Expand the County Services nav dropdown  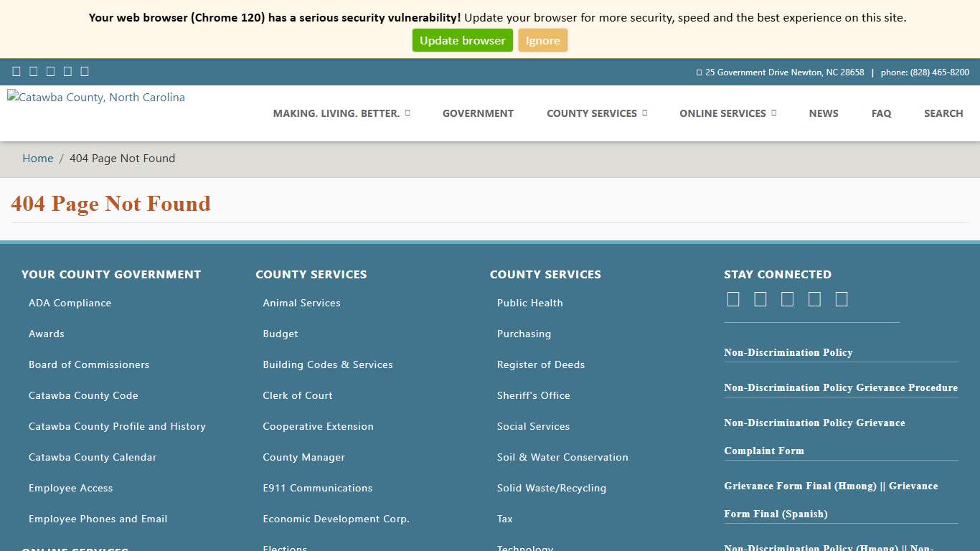coord(596,113)
